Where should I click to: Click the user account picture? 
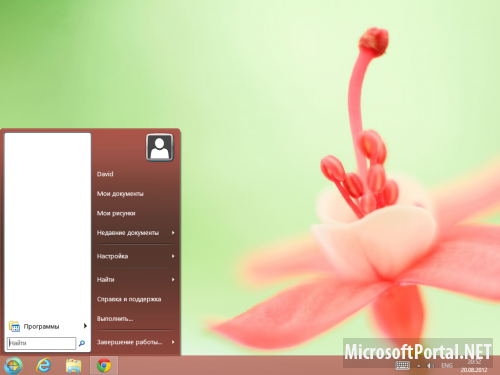point(160,147)
